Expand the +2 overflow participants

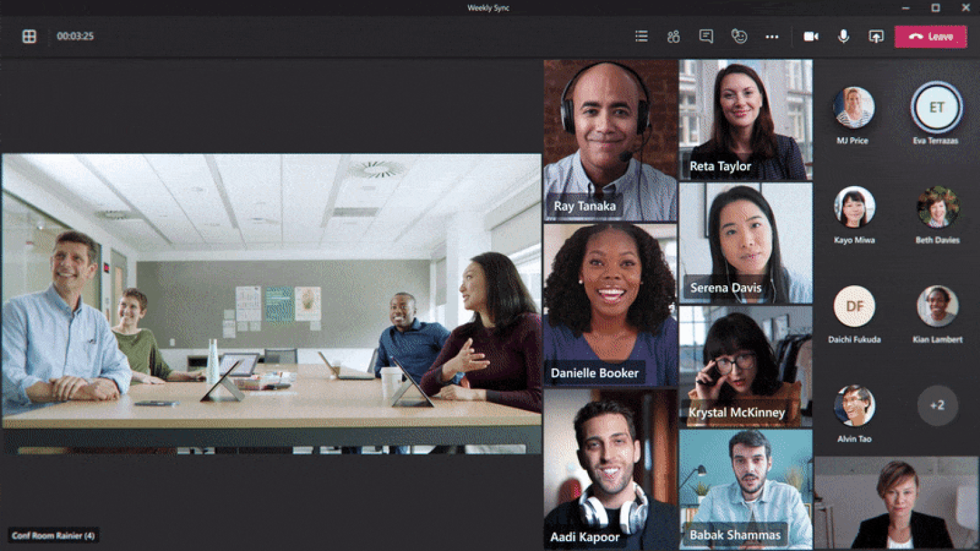click(937, 405)
